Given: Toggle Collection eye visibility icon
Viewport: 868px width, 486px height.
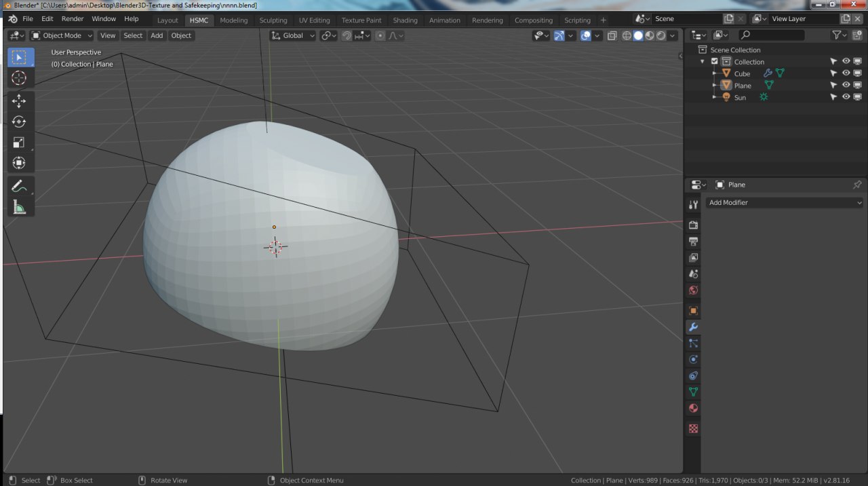Looking at the screenshot, I should tap(846, 61).
